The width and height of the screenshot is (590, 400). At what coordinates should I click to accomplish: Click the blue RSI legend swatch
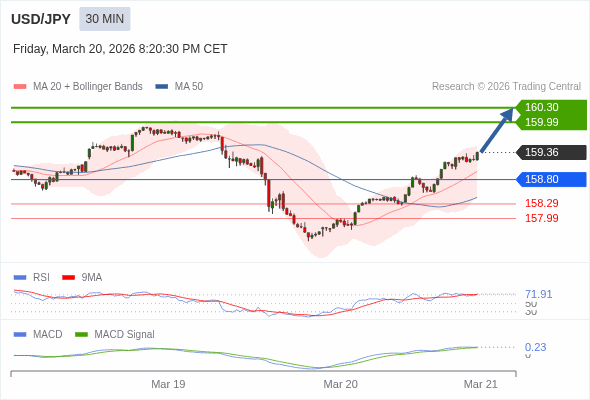[x=20, y=278]
